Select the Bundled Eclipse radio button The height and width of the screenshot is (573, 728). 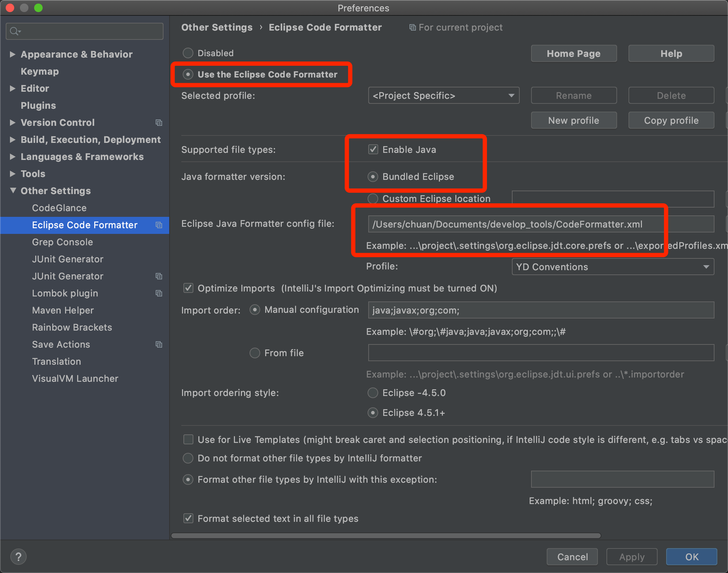pyautogui.click(x=373, y=177)
